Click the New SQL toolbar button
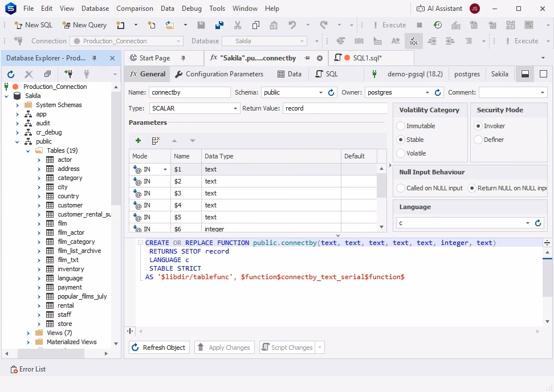This screenshot has width=554, height=392. [33, 25]
